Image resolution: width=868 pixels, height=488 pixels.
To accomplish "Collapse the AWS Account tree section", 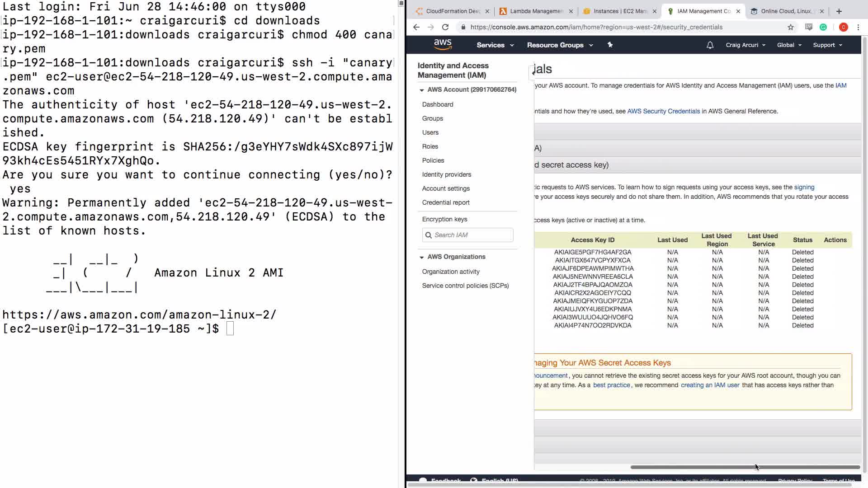I will pyautogui.click(x=422, y=90).
